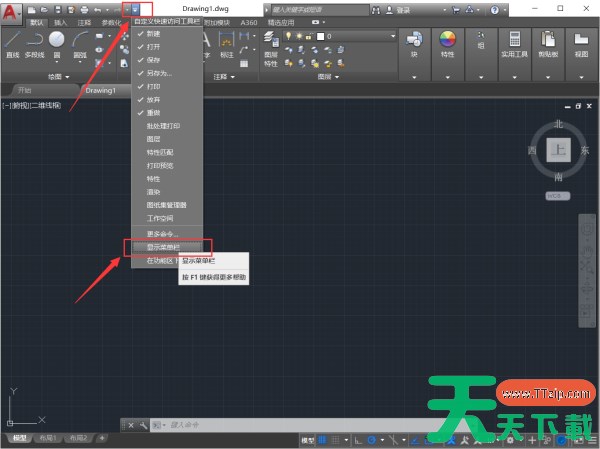Click the 登录 sign-in button
This screenshot has height=449, width=600.
tap(400, 9)
